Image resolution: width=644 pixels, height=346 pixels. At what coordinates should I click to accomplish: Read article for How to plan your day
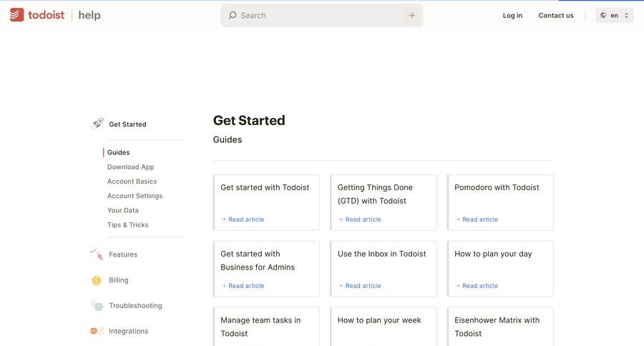pyautogui.click(x=477, y=286)
